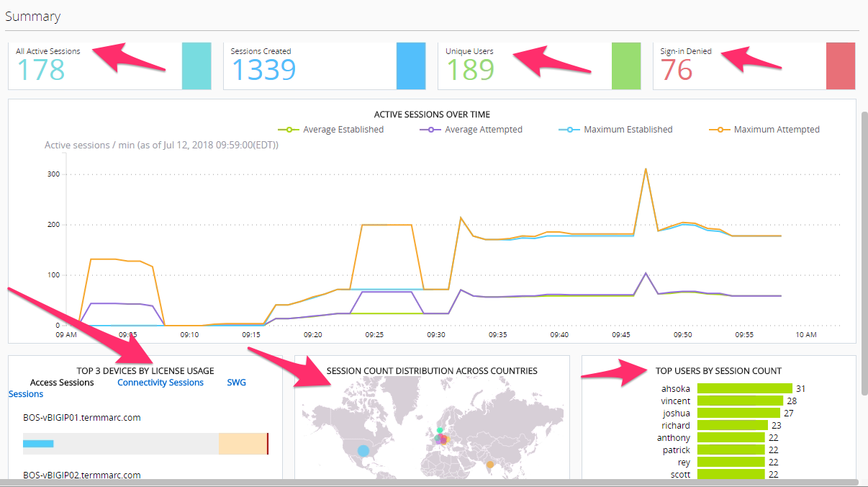
Task: Select the ahsoka bar in top users
Action: (745, 388)
